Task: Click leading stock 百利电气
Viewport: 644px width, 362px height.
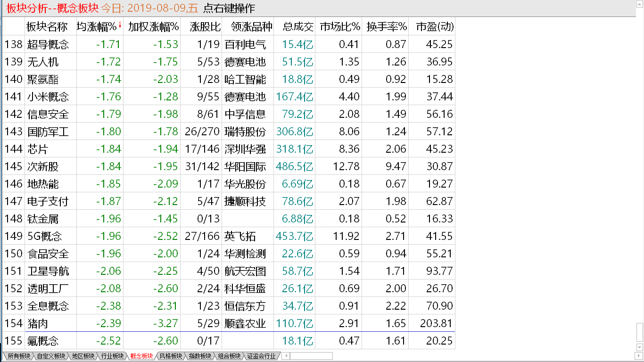Action: [x=245, y=44]
